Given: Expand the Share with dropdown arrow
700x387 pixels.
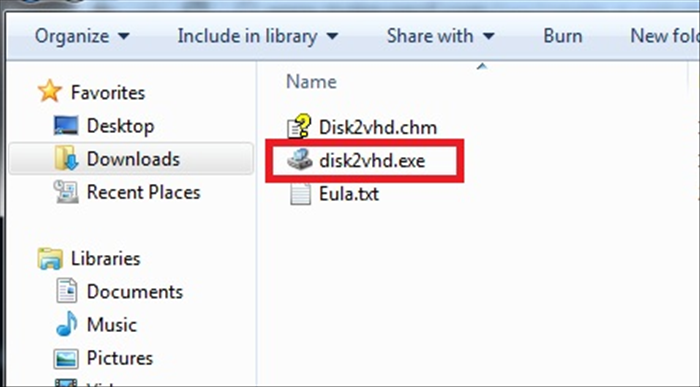Looking at the screenshot, I should (x=489, y=36).
